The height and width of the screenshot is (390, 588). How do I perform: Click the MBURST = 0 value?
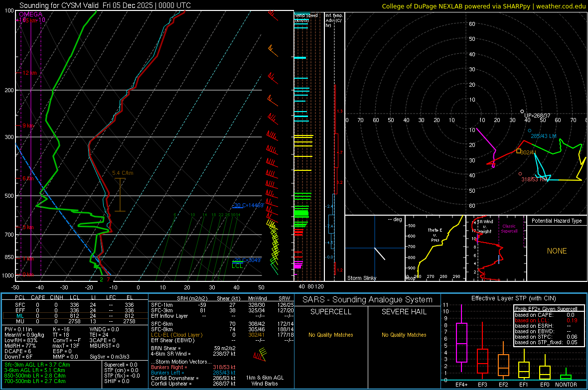[105, 346]
